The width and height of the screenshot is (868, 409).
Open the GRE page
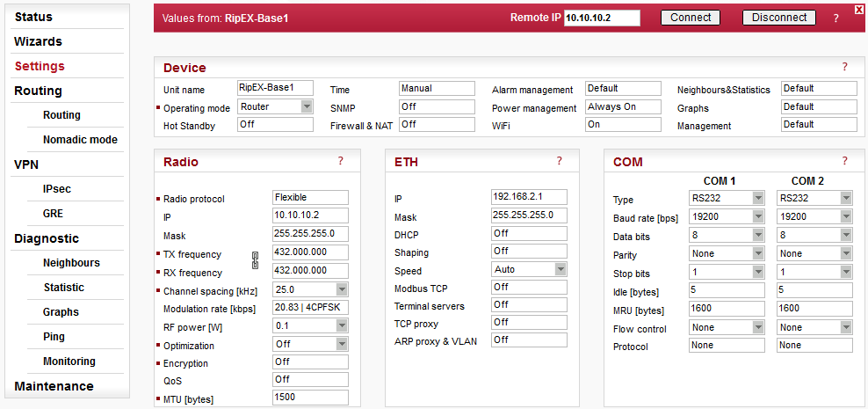pyautogui.click(x=53, y=214)
